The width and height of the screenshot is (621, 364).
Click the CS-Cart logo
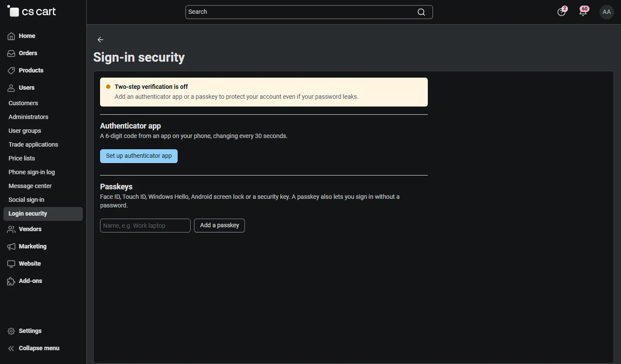pos(32,12)
